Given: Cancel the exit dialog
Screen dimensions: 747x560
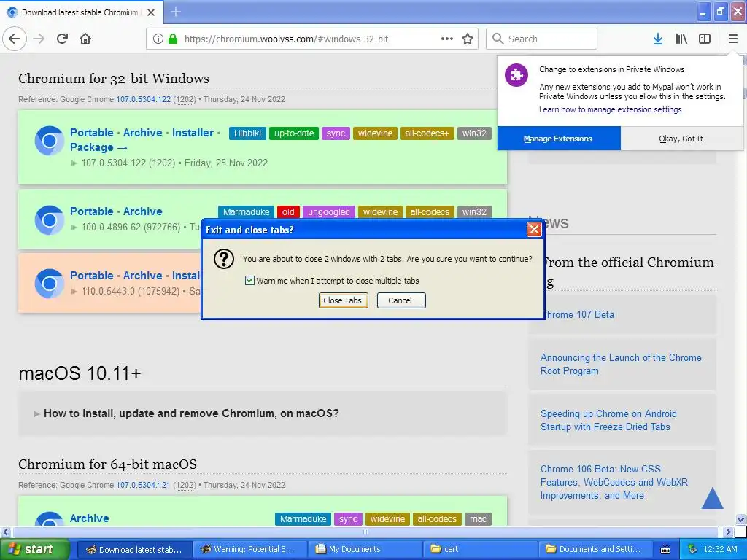Looking at the screenshot, I should (x=401, y=300).
